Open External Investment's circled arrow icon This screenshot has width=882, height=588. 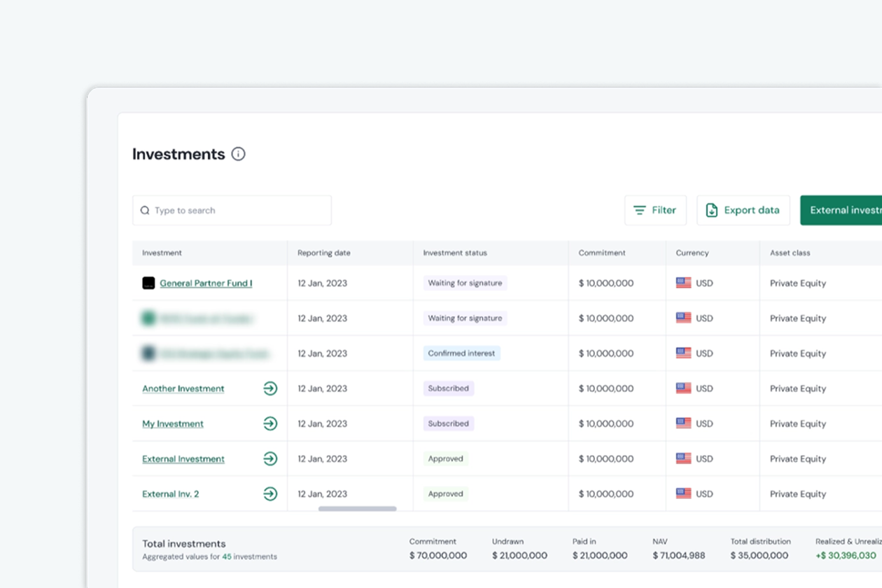click(x=270, y=458)
